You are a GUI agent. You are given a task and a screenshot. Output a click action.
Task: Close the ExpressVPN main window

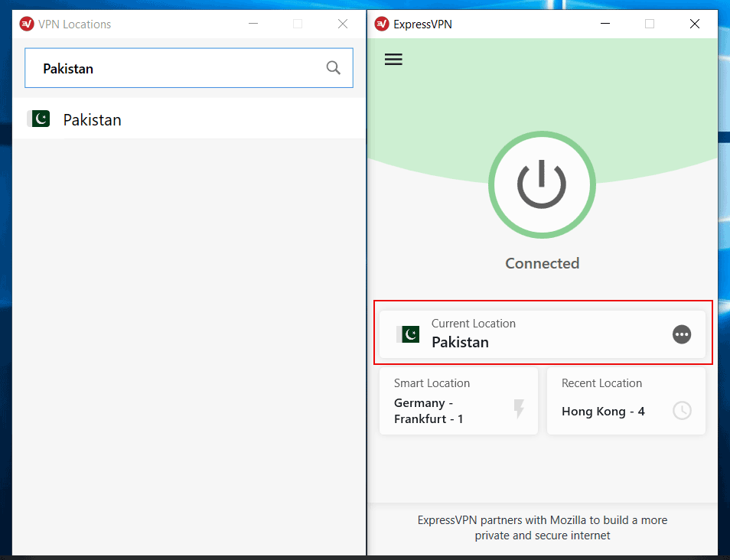695,24
